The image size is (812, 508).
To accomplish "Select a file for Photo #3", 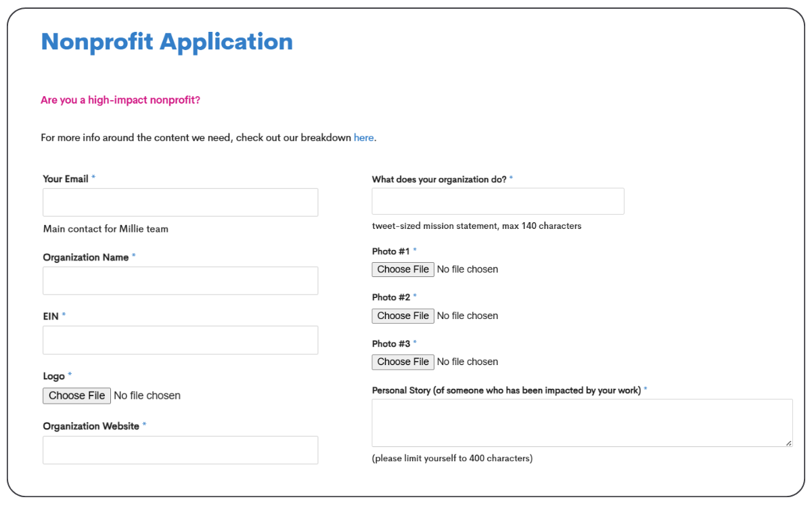I will (x=403, y=362).
